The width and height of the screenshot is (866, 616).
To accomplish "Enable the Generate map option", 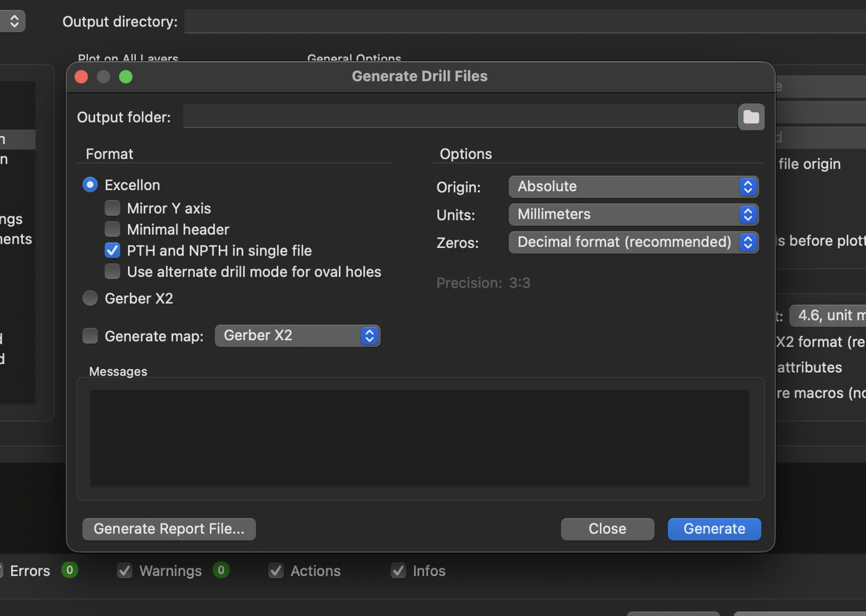I will point(90,335).
